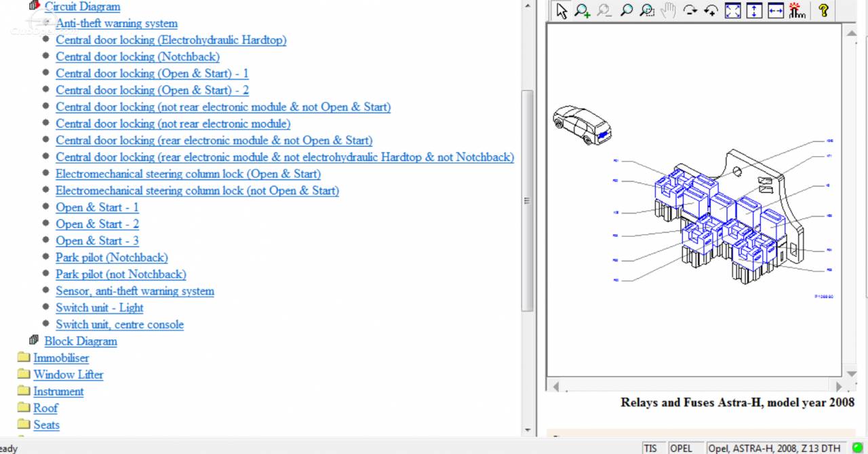Screen dimensions: 868x454
Task: Click the Window Lifter folder icon
Action: (x=24, y=374)
